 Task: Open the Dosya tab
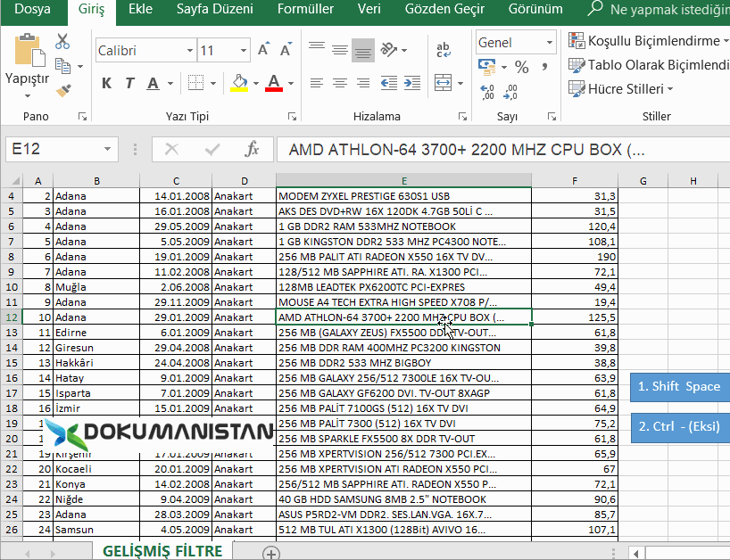[x=33, y=9]
